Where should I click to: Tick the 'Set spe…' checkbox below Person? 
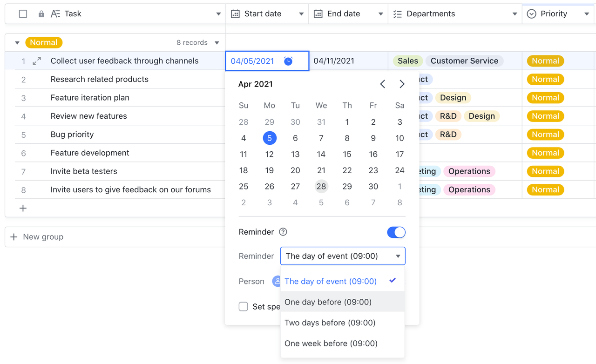click(x=244, y=306)
